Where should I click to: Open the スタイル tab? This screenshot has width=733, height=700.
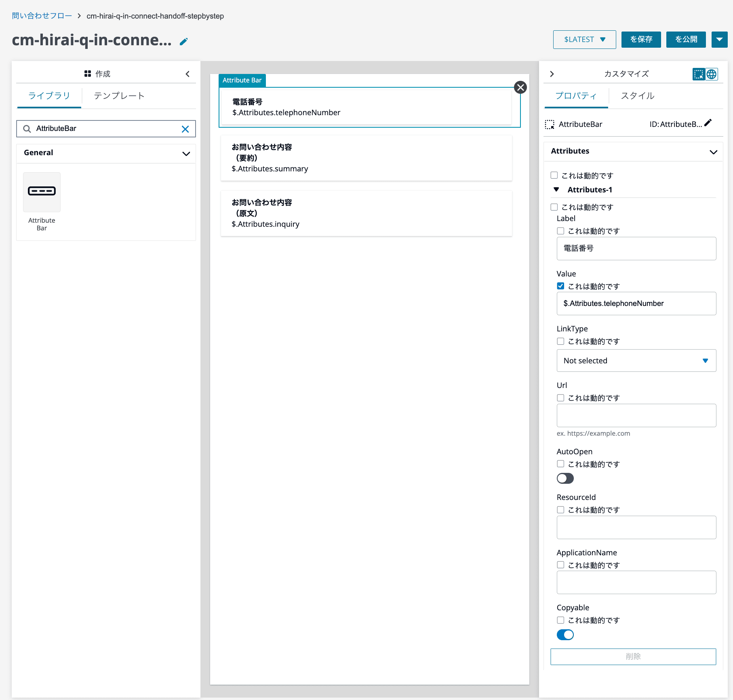pos(638,96)
